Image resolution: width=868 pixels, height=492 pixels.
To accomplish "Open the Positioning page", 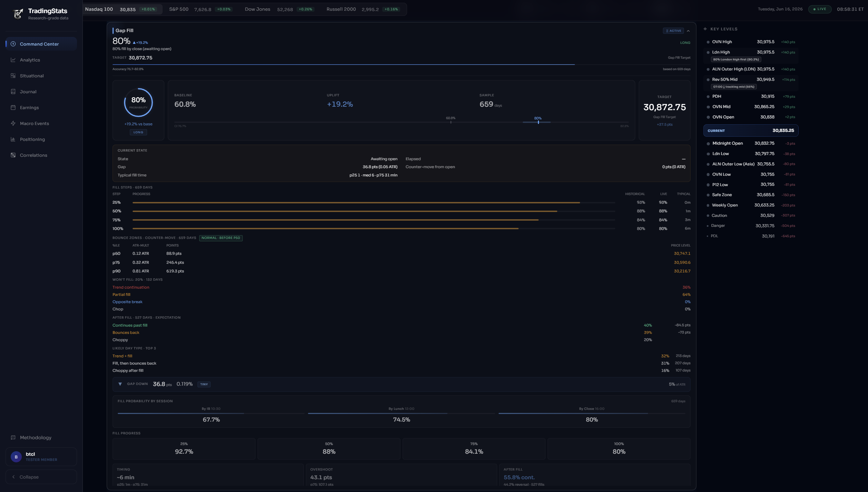I will coord(41,139).
